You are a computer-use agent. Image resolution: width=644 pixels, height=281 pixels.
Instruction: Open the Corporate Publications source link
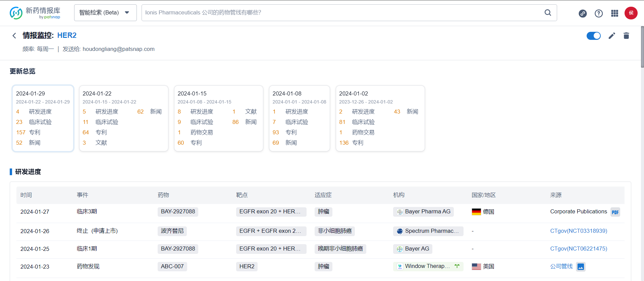[579, 212]
